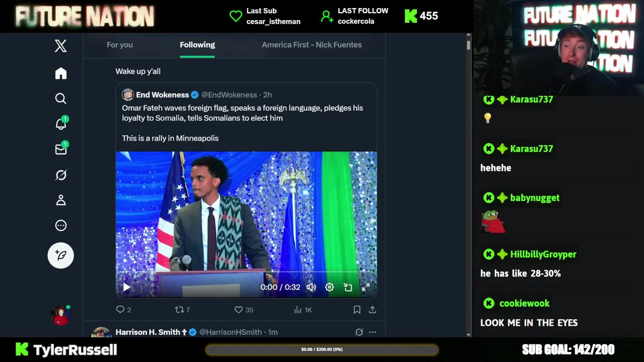Switch to the For you tab
Viewport: 644px width, 362px height.
point(120,45)
